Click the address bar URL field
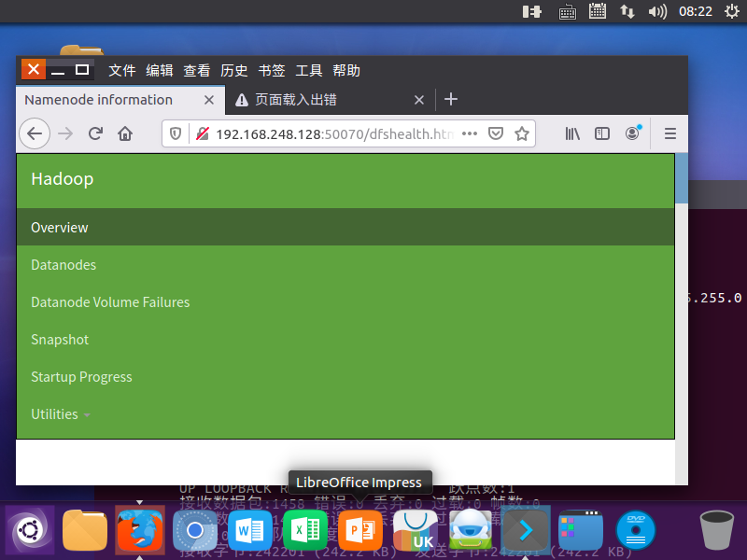The image size is (747, 560). pos(333,133)
